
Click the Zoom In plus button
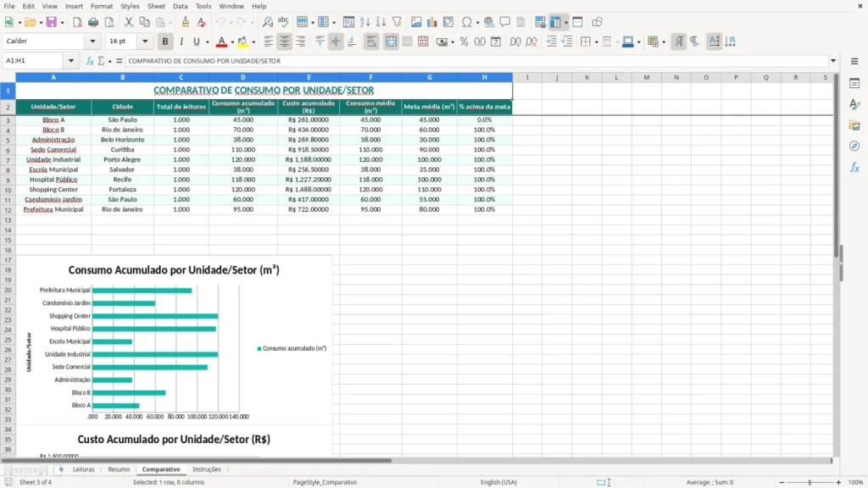[x=838, y=482]
